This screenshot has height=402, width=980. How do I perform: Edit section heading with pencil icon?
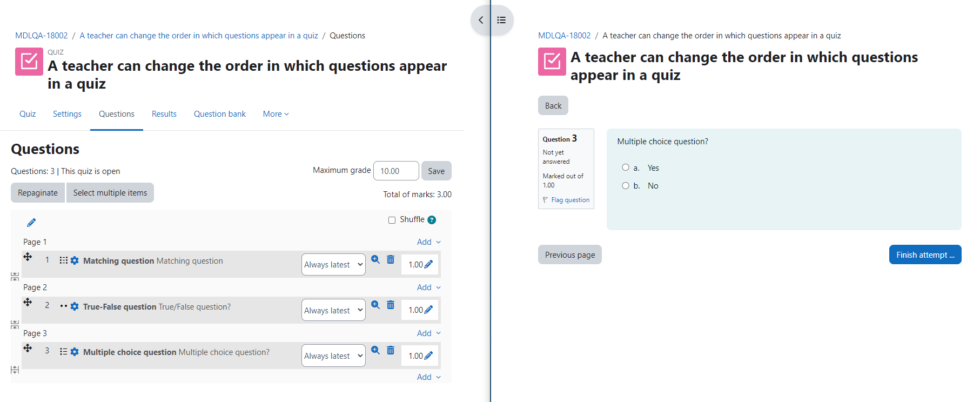31,223
